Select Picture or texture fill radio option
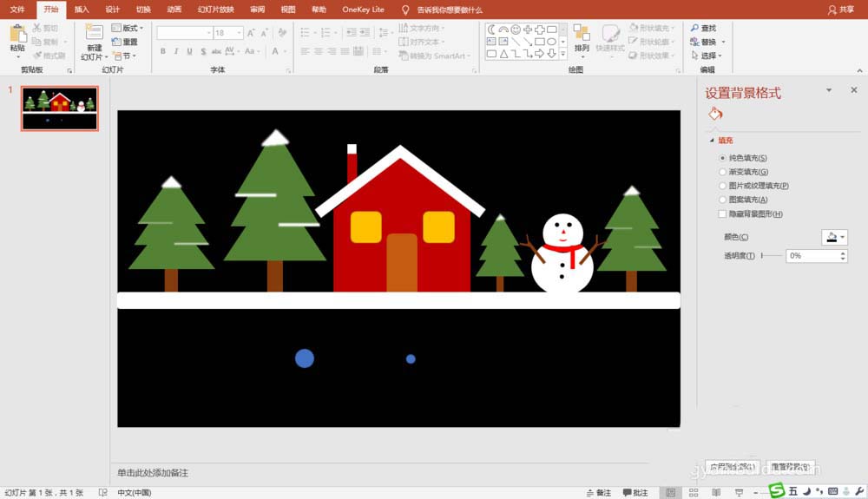Image resolution: width=868 pixels, height=499 pixels. (x=722, y=186)
